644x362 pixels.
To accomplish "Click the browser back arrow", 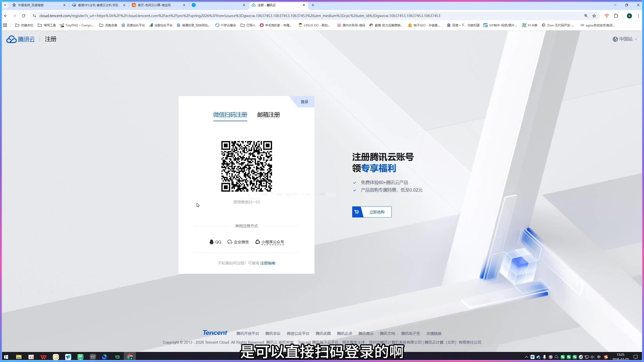I will [6, 16].
